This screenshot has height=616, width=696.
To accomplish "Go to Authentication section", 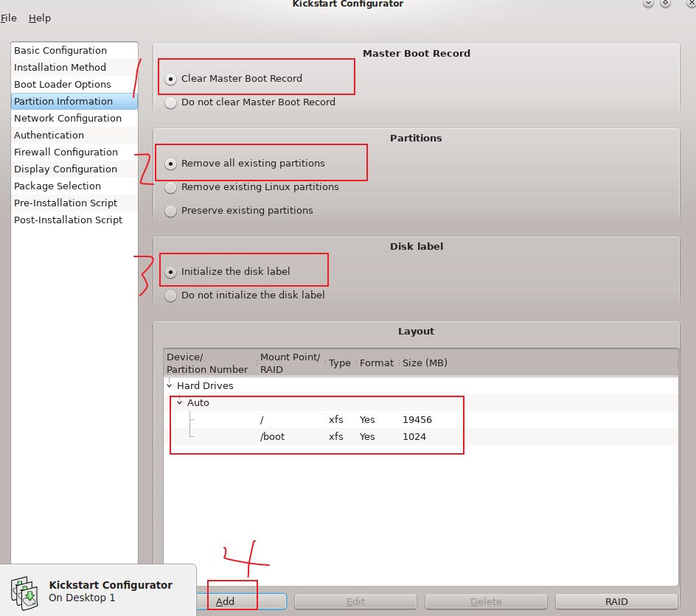I will [74, 136].
